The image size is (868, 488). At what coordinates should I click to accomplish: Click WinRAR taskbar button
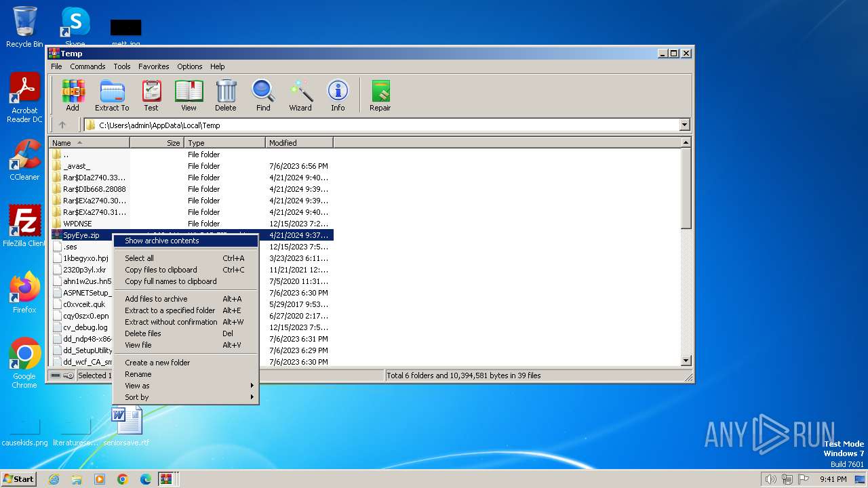click(166, 479)
